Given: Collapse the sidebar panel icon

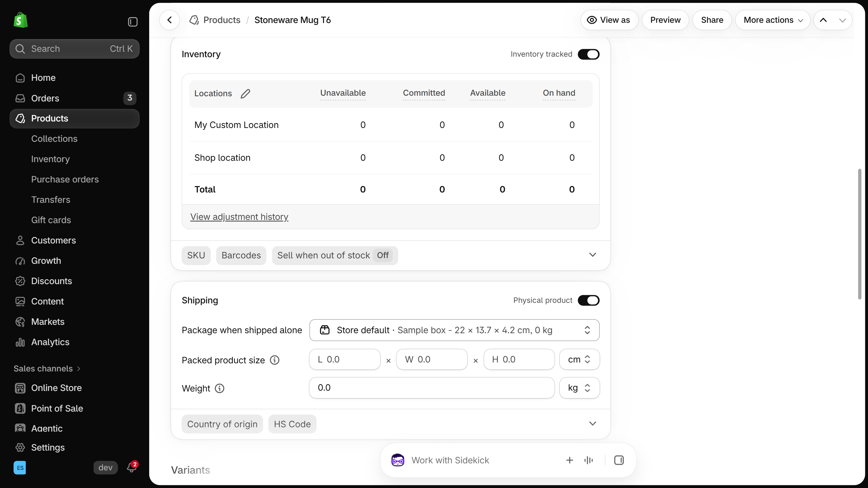Looking at the screenshot, I should coord(132,22).
